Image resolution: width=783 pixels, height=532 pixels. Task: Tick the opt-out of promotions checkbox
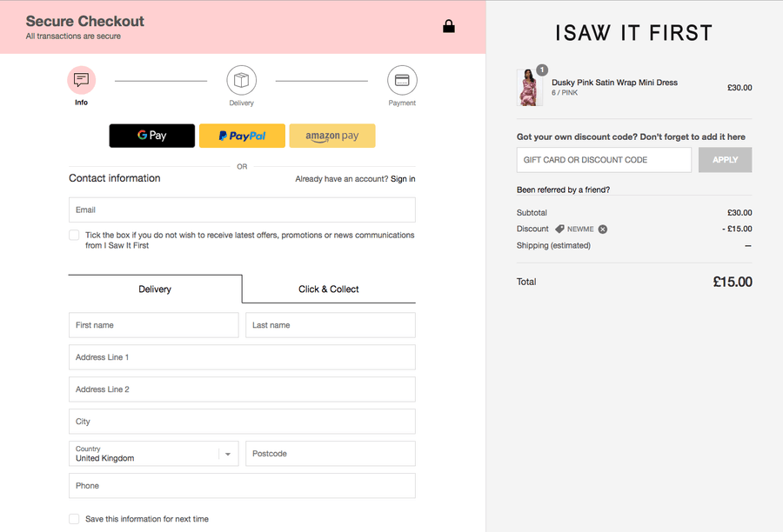tap(74, 235)
